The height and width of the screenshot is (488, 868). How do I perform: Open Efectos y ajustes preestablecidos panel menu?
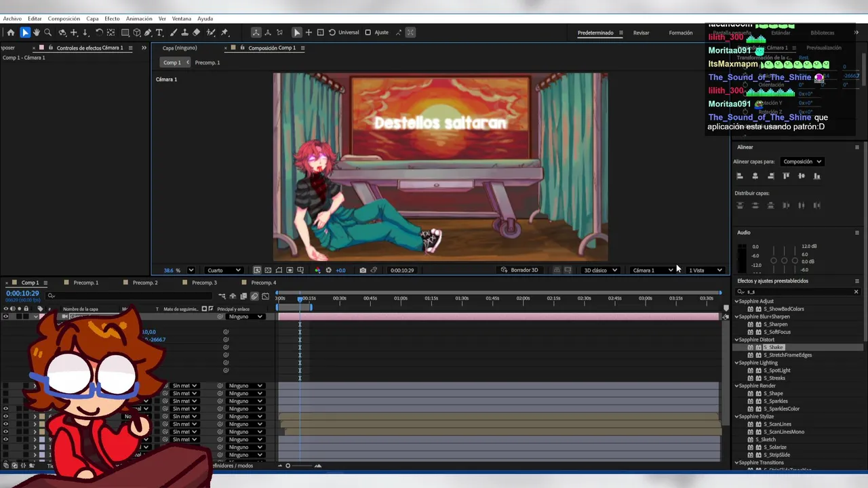tap(856, 281)
